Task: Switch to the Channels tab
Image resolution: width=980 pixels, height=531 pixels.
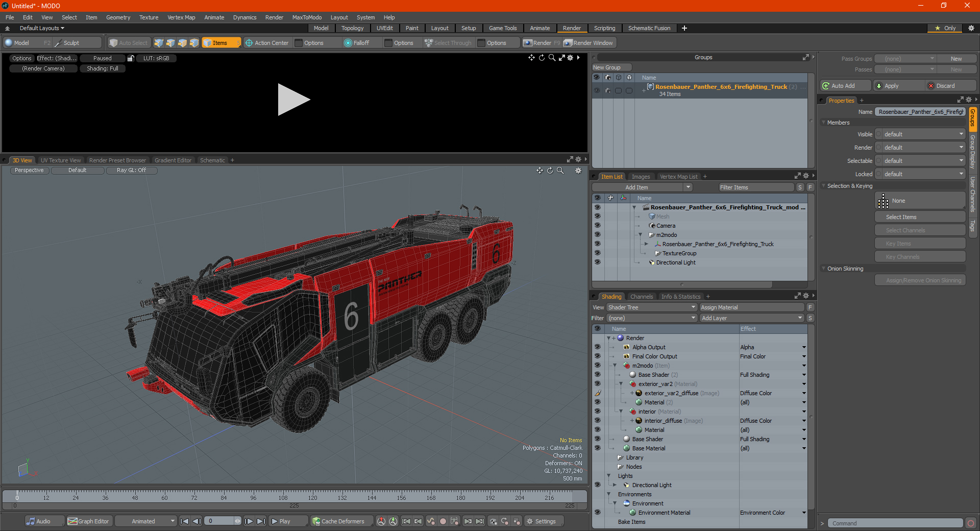Action: 642,297
